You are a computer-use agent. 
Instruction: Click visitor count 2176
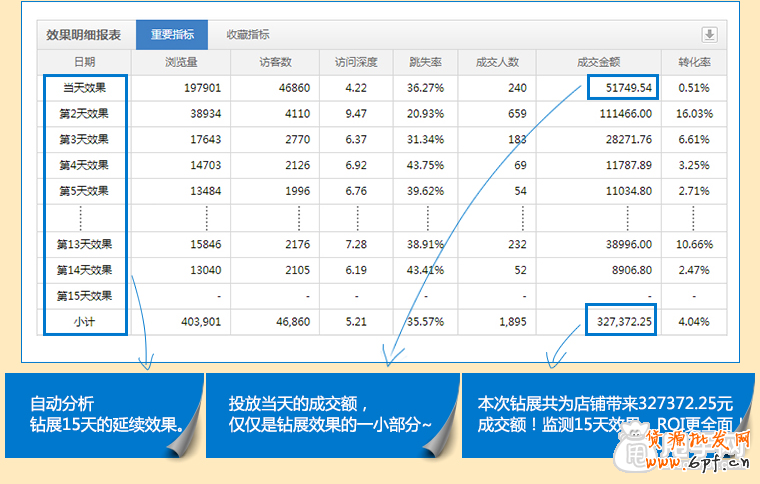tap(298, 244)
